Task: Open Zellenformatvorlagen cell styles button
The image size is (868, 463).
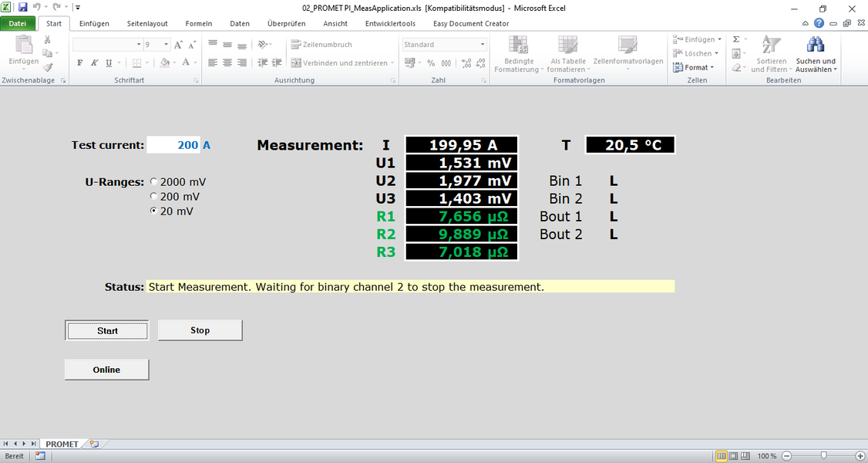Action: (x=628, y=54)
